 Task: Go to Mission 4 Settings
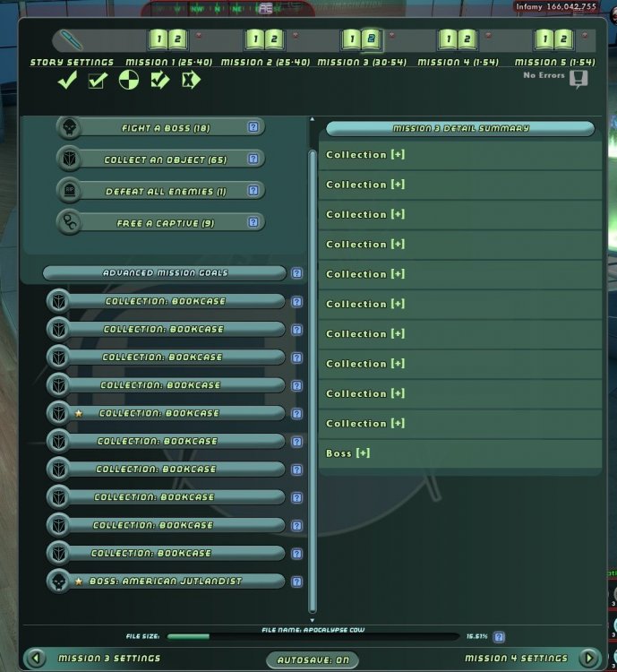point(516,659)
